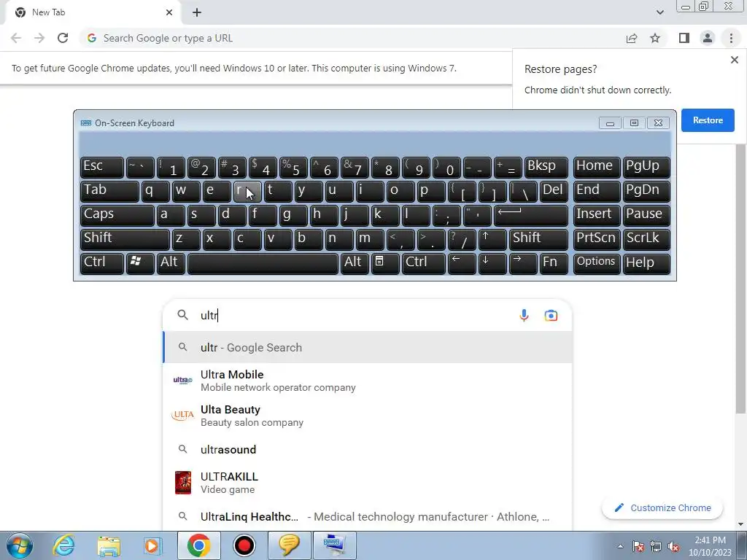Toggle the right Alt key
Image resolution: width=747 pixels, height=560 pixels.
[x=354, y=262]
